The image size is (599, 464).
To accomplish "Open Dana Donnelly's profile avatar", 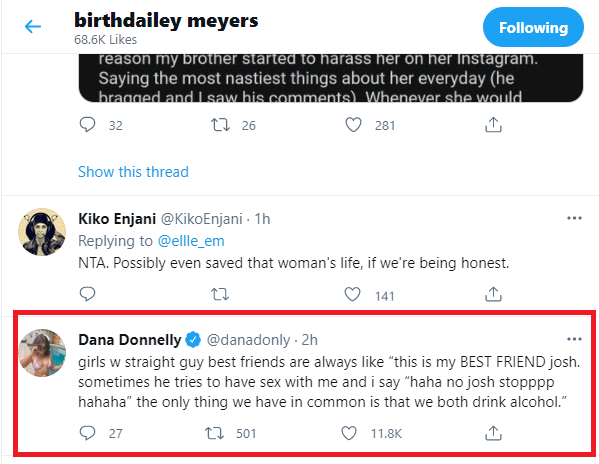I will (42, 352).
